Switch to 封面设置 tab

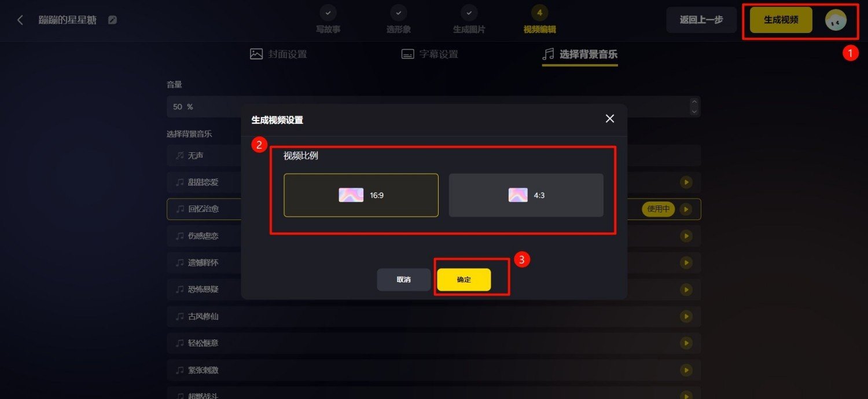(278, 54)
